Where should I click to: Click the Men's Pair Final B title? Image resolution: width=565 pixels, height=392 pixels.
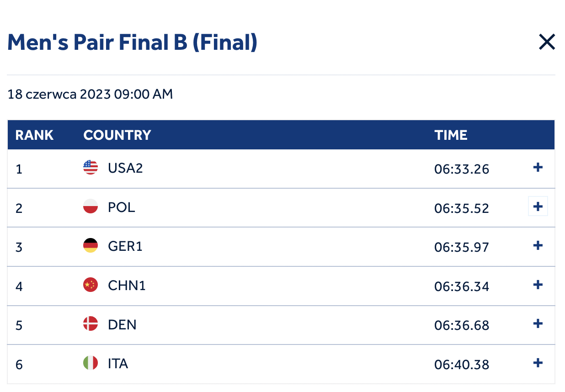133,42
